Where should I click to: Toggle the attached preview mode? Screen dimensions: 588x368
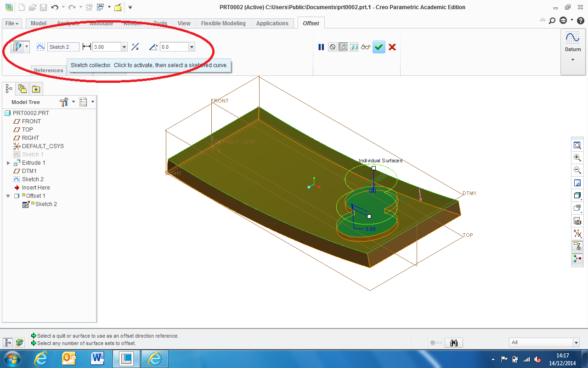[354, 47]
